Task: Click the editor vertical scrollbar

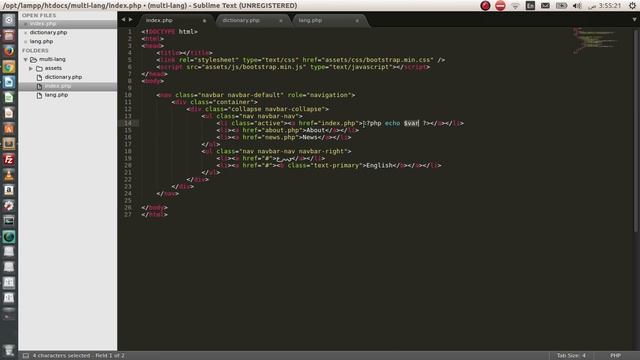Action: pyautogui.click(x=636, y=131)
